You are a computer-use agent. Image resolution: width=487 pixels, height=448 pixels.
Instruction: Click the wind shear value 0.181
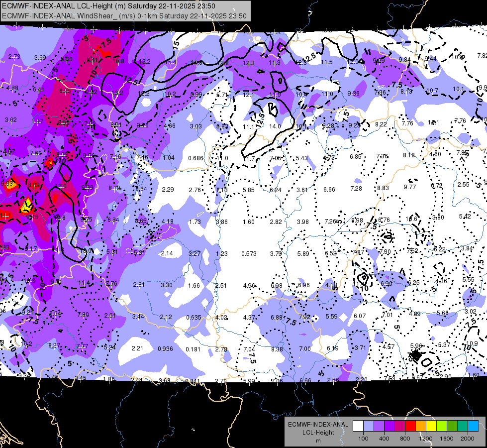193,349
